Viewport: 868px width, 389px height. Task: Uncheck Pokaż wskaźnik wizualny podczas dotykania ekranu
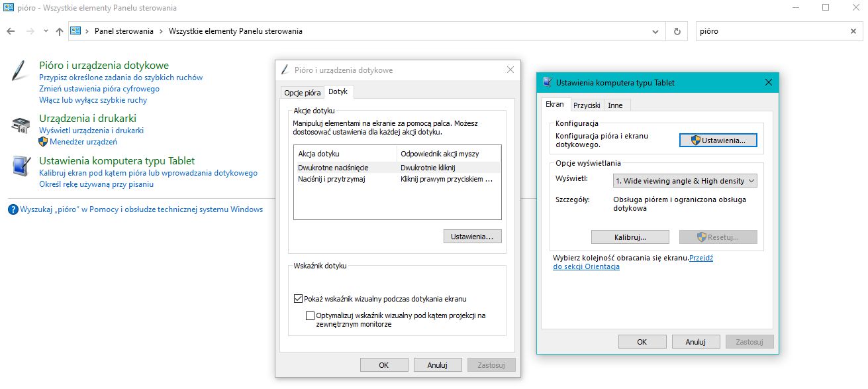298,298
